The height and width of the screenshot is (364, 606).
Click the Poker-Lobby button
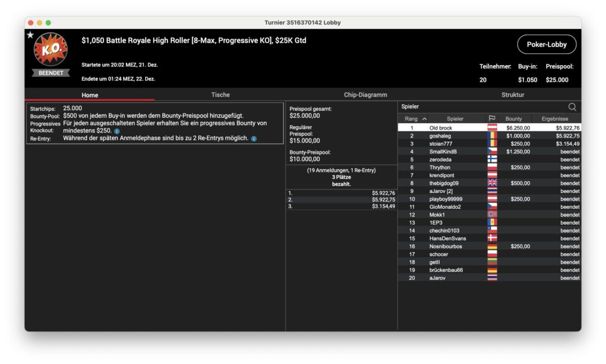pos(546,44)
